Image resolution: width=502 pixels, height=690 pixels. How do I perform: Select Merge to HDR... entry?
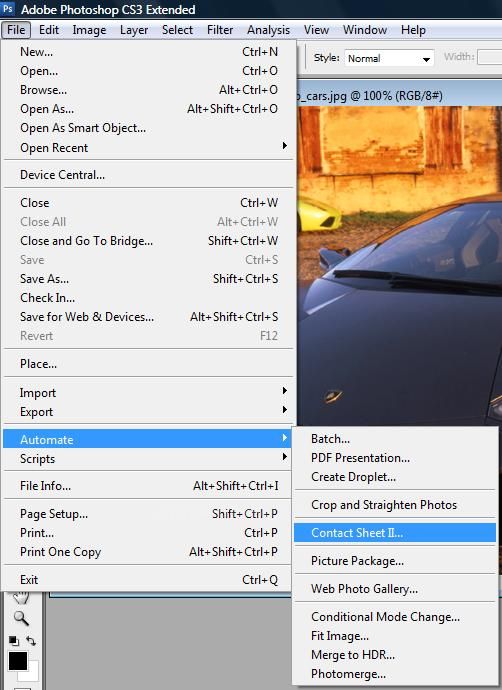coord(395,655)
